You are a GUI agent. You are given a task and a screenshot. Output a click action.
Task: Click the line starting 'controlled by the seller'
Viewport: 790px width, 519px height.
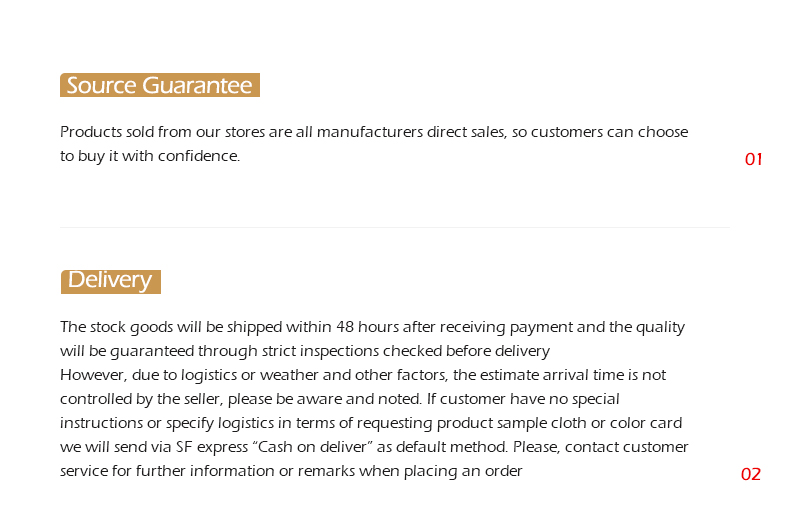coord(340,399)
